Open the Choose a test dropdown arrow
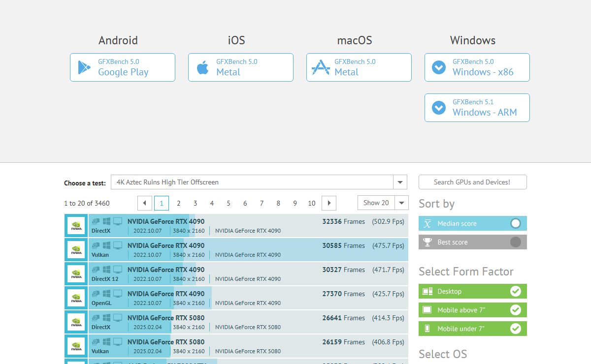 [x=400, y=182]
